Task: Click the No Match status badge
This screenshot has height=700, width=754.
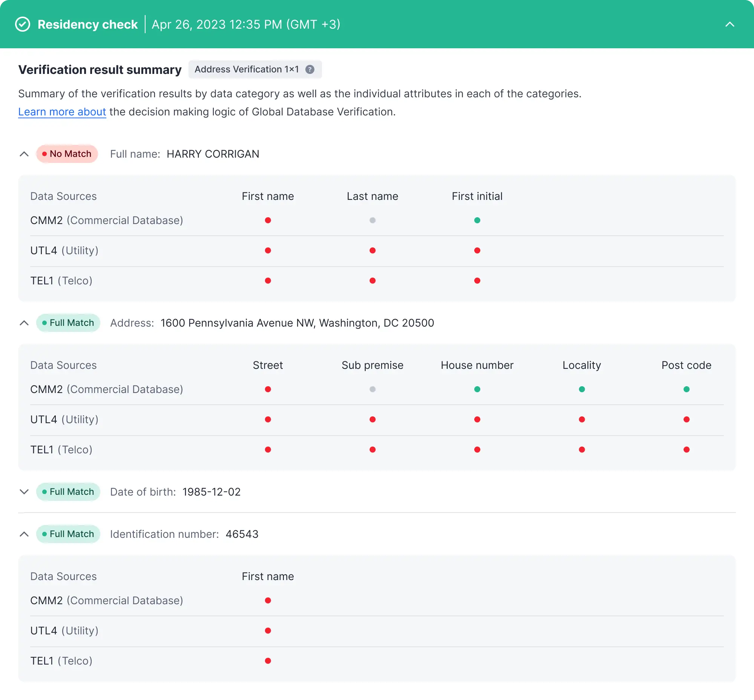Action: [67, 154]
